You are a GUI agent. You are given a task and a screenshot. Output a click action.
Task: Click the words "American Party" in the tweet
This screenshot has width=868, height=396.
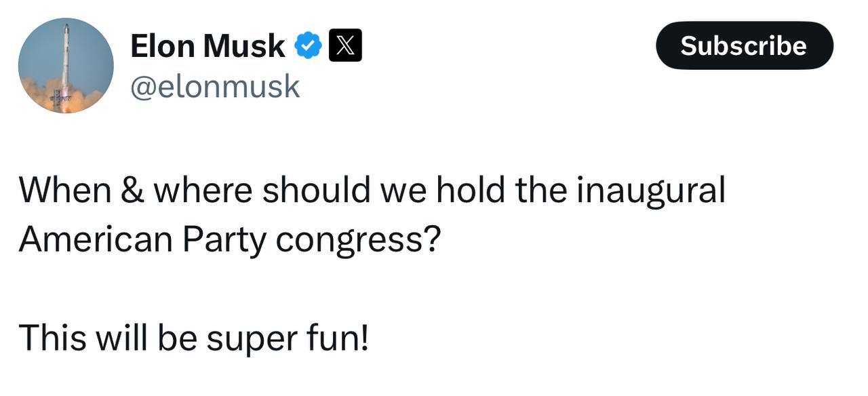142,238
